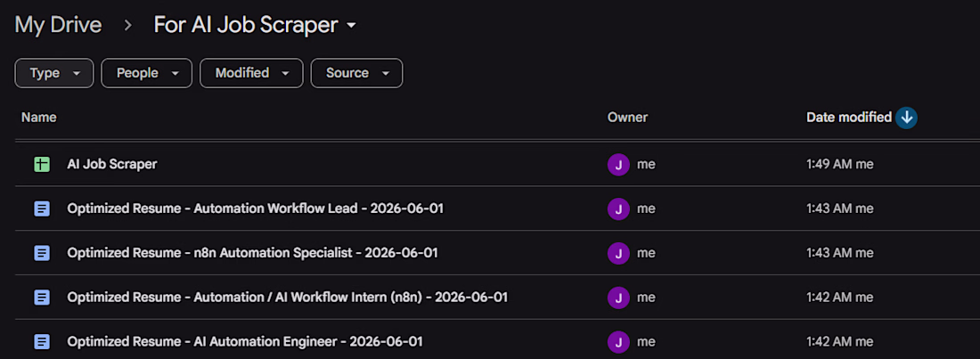Viewport: 980px width, 359px height.
Task: Select the AI Job Scraper spreadsheet file
Action: 112,165
